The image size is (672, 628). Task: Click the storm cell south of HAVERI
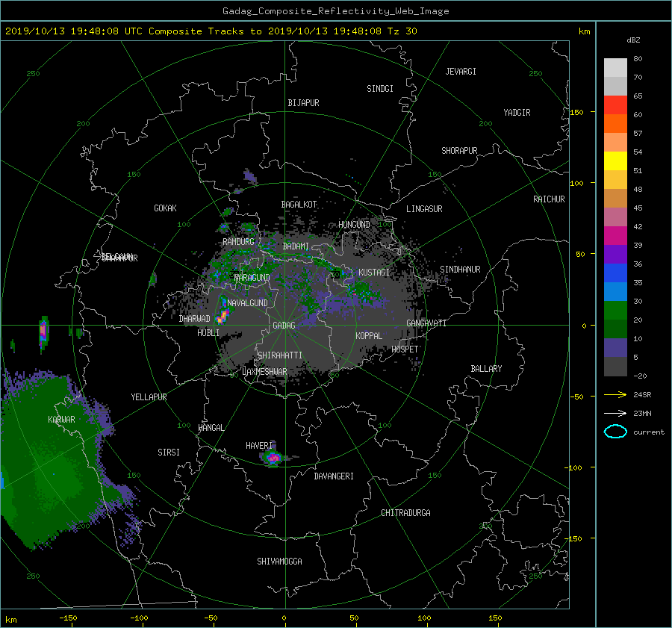(273, 458)
